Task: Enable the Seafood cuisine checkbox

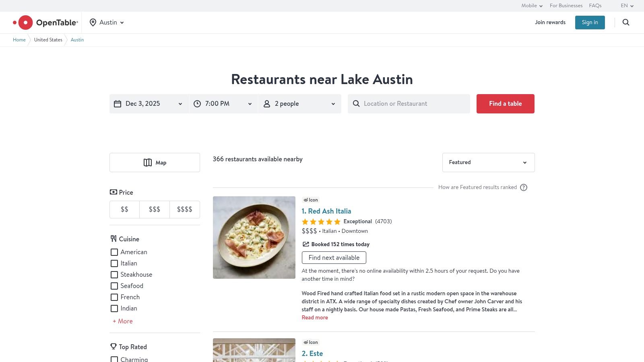Action: tap(114, 286)
